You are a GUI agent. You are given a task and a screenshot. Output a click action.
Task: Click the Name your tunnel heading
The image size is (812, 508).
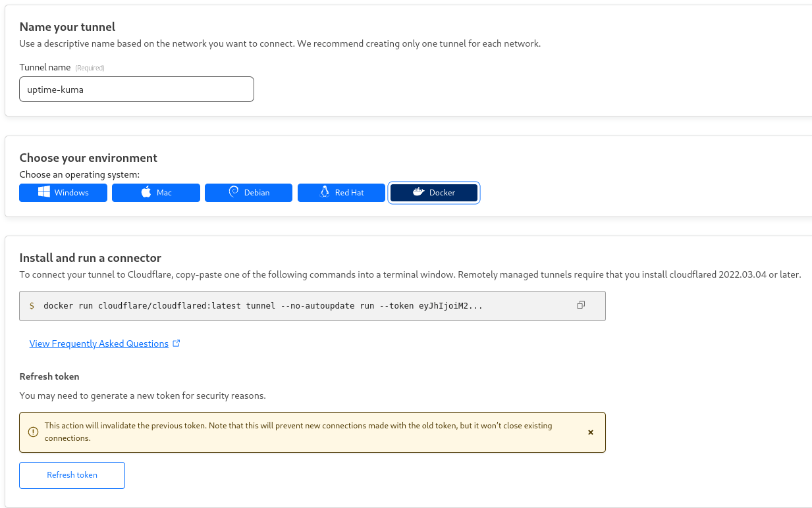[x=67, y=27]
